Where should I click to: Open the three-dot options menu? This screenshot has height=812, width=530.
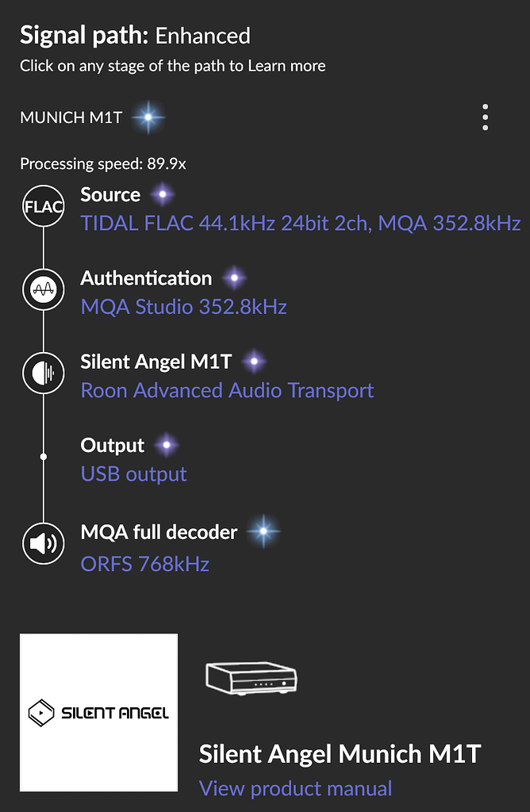(485, 116)
